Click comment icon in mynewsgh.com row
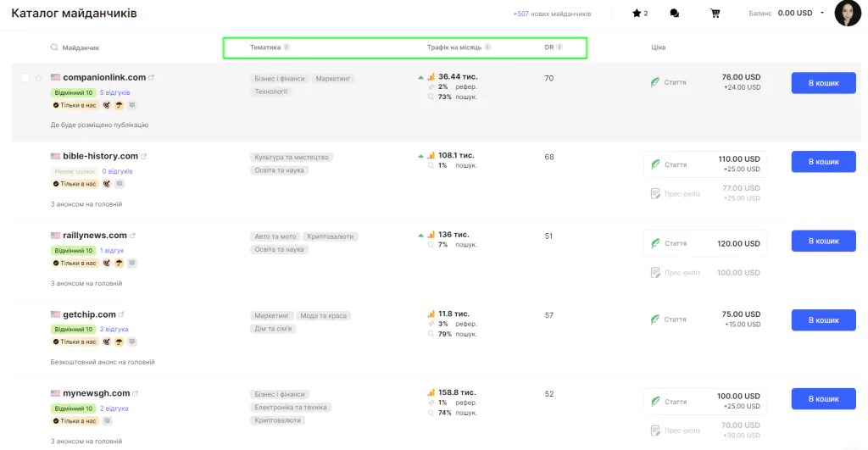This screenshot has height=450, width=868. 108,421
